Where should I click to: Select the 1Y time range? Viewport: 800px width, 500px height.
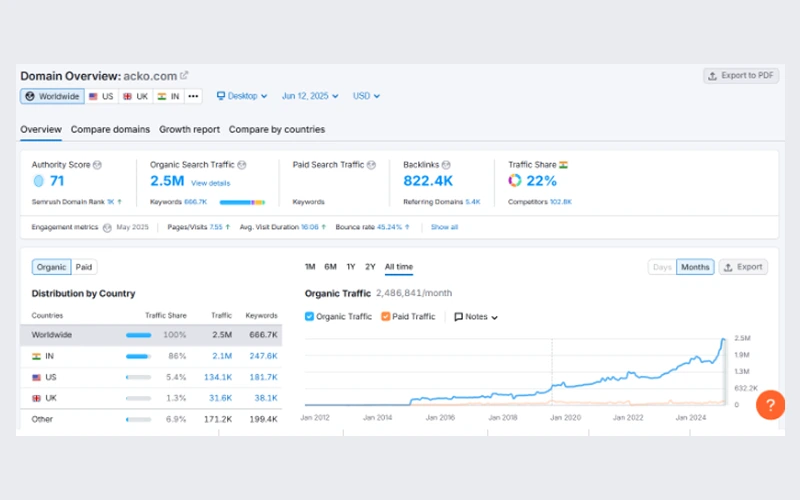(x=350, y=267)
